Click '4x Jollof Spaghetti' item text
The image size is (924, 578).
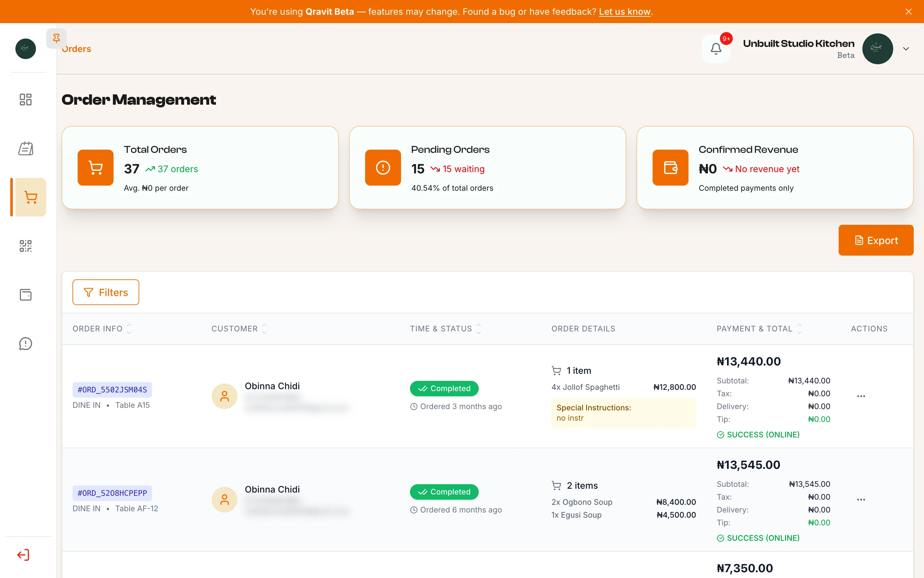click(585, 387)
